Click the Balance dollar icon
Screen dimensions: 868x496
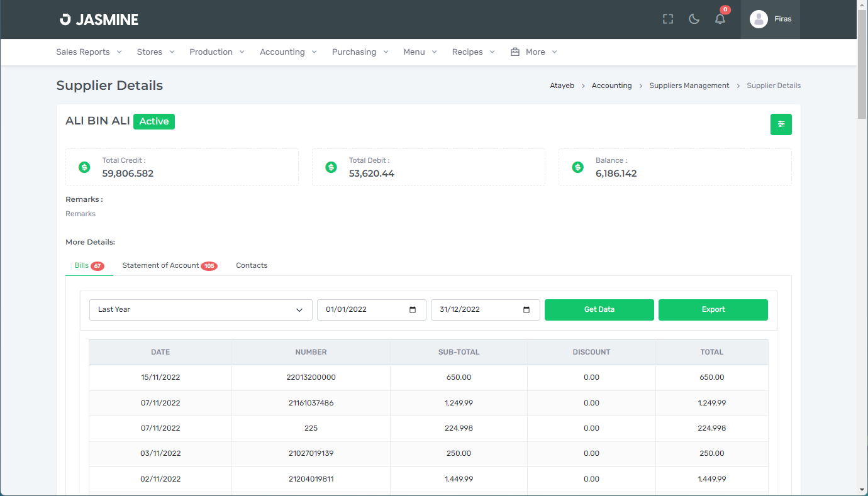click(577, 167)
